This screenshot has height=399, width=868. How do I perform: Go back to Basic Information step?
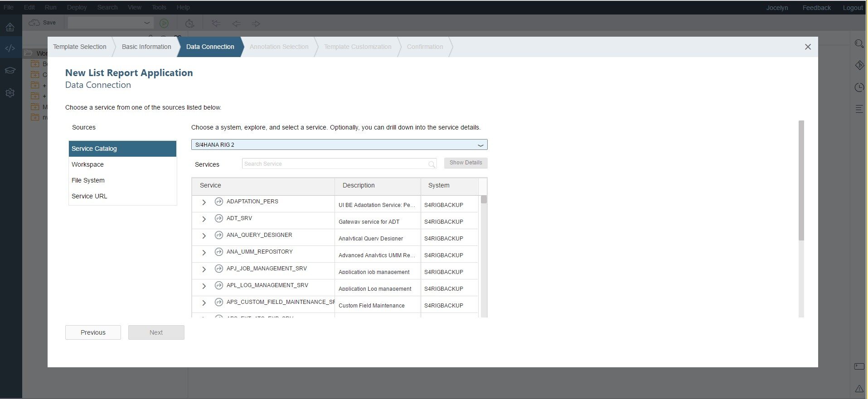[x=146, y=47]
